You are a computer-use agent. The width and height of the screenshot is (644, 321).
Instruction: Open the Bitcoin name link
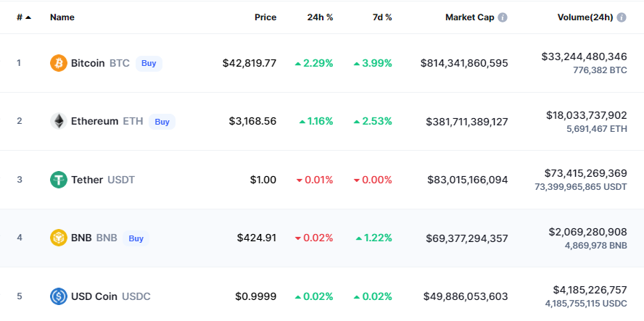click(x=88, y=63)
